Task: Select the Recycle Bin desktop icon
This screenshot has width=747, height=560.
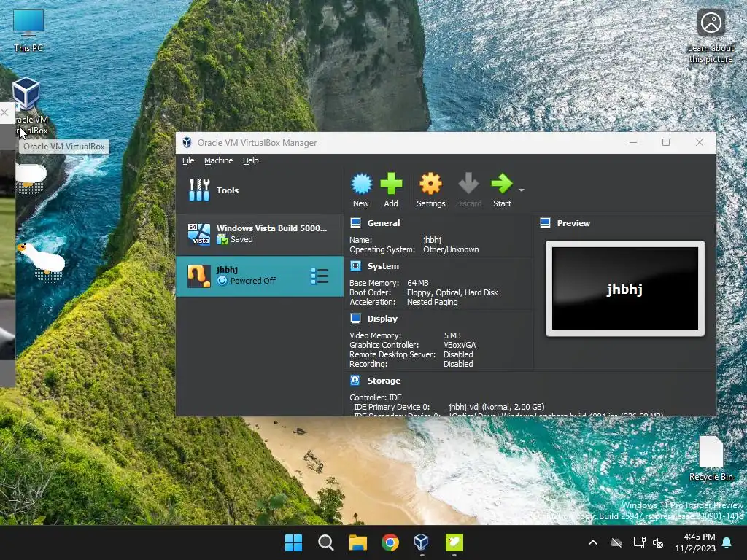Action: point(711,458)
